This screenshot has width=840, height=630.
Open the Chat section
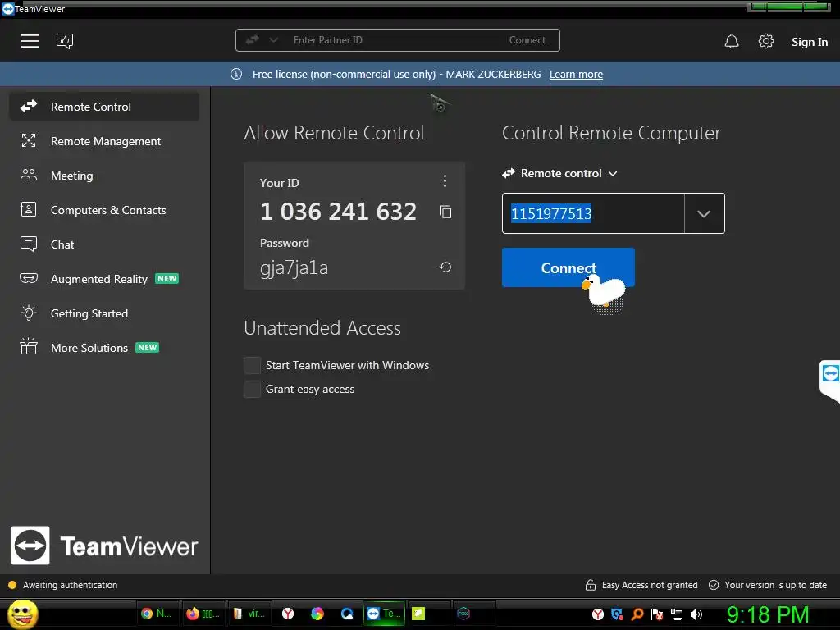104,244
